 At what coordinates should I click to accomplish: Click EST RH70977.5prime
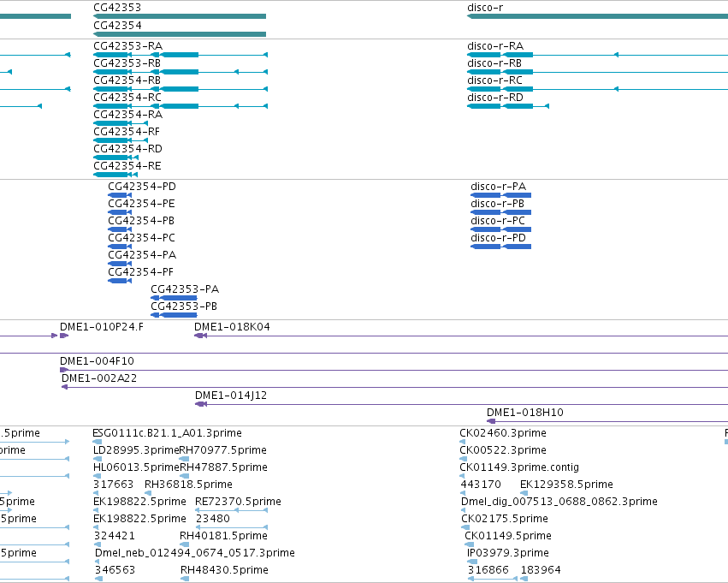click(184, 459)
